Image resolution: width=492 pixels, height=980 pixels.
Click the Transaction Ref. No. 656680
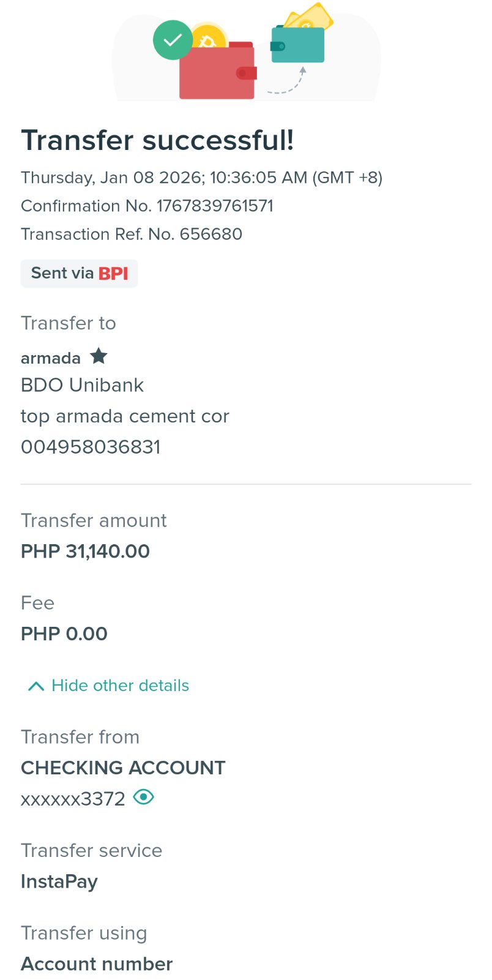(132, 234)
